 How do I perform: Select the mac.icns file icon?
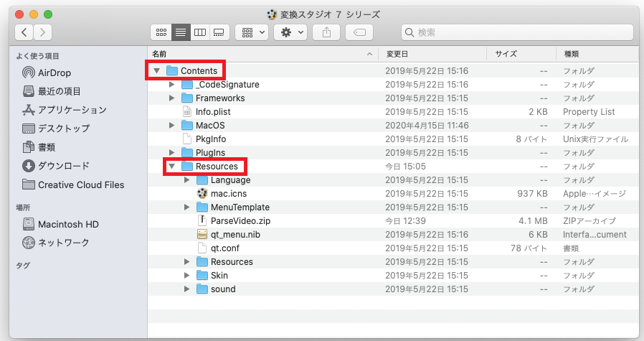(202, 194)
